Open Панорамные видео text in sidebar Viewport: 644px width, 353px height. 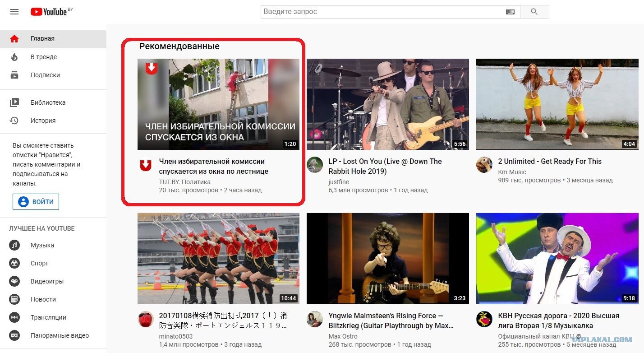(60, 335)
